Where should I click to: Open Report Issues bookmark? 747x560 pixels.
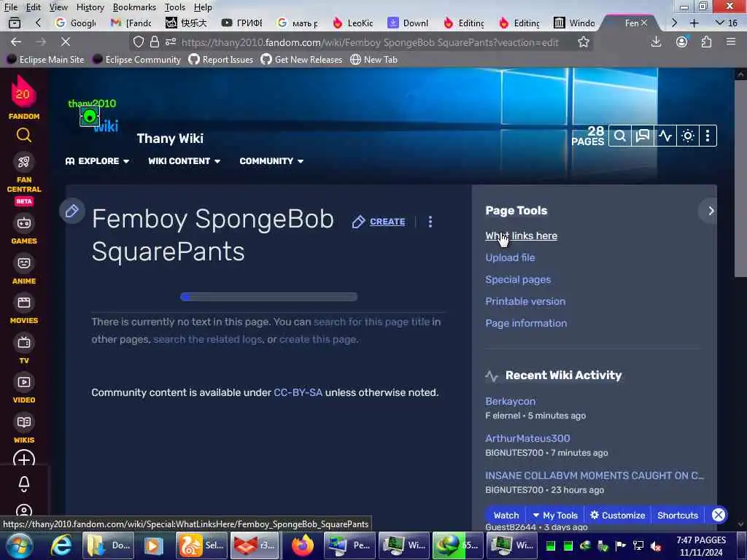pos(220,60)
